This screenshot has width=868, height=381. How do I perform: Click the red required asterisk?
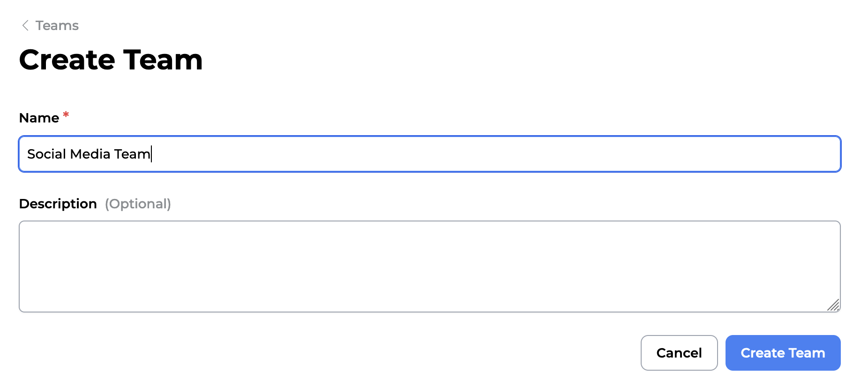[66, 114]
